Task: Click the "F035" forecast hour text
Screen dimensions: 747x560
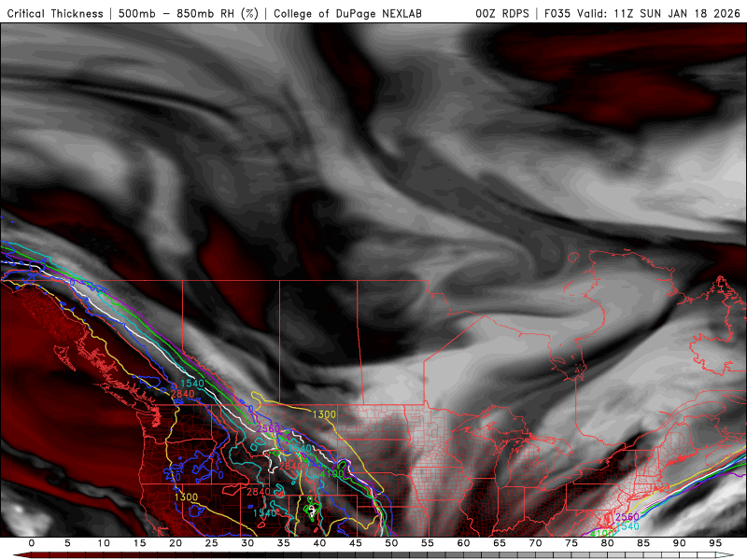Action: [x=557, y=13]
